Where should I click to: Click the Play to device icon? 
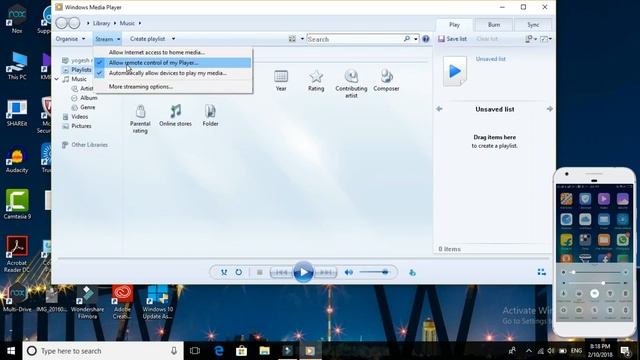click(x=412, y=272)
